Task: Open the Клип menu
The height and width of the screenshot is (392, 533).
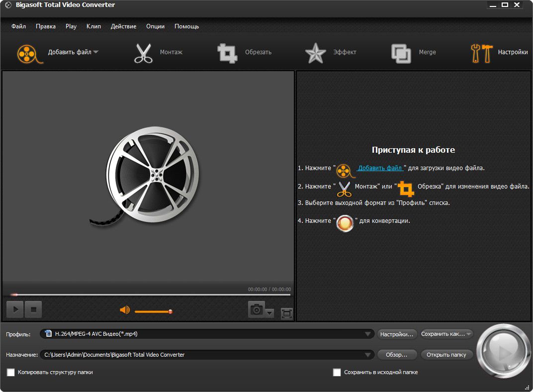Action: point(93,26)
